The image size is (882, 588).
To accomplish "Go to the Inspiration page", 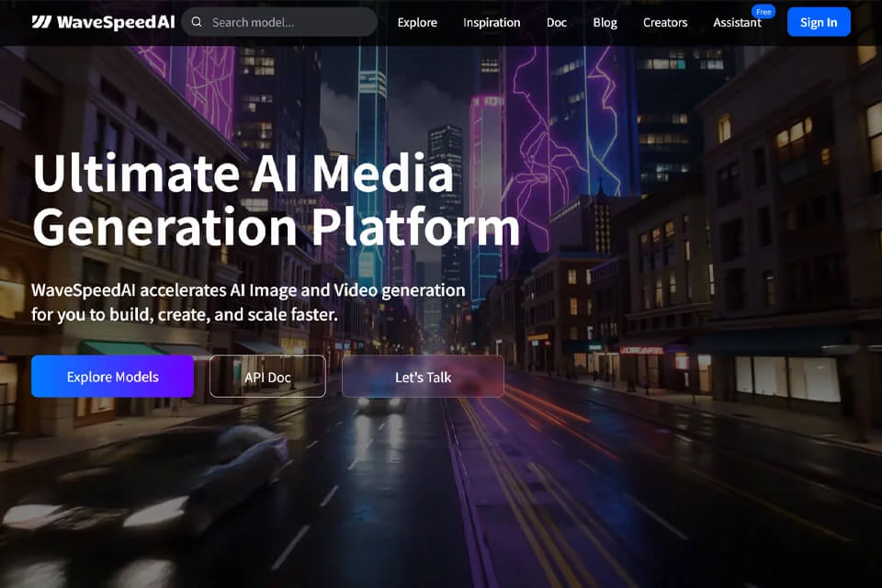I will pos(492,22).
